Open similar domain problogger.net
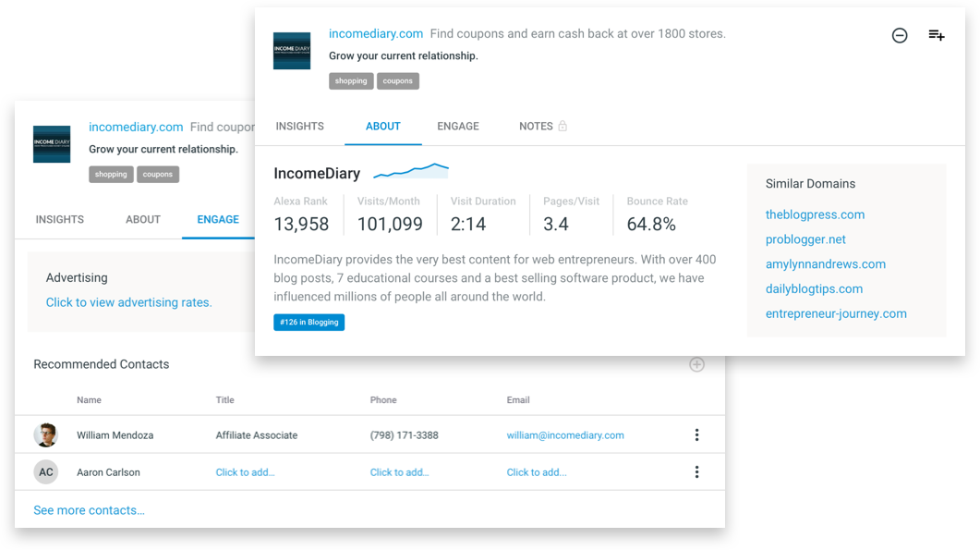This screenshot has width=980, height=550. (805, 239)
